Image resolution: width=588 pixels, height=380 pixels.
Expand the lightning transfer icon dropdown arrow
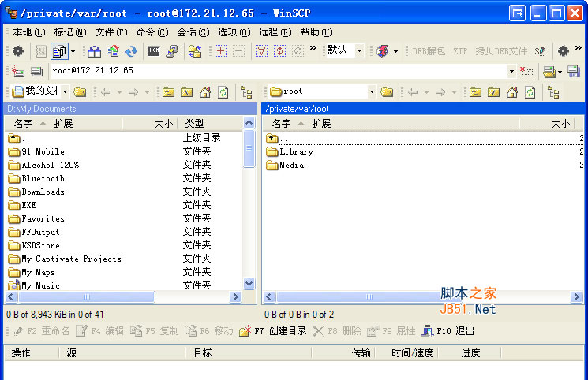[395, 51]
